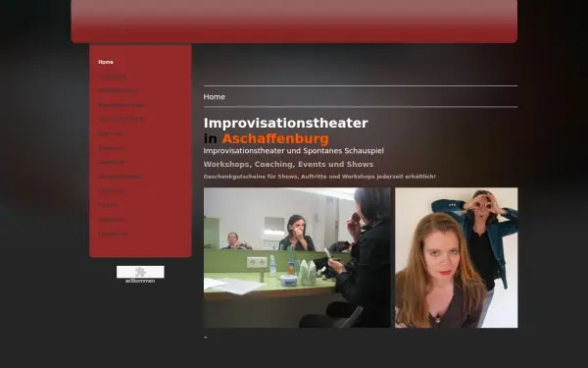Click the orange 'Aschaffenburg' heading word
The image size is (588, 368).
pyautogui.click(x=275, y=139)
